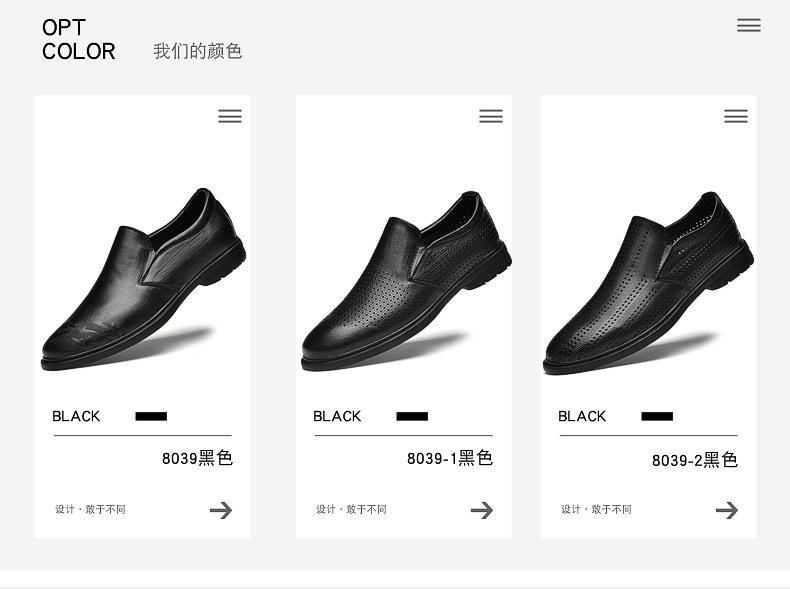Open hamburger menu on 8039黑色 card
The width and height of the screenshot is (790, 589).
[230, 116]
